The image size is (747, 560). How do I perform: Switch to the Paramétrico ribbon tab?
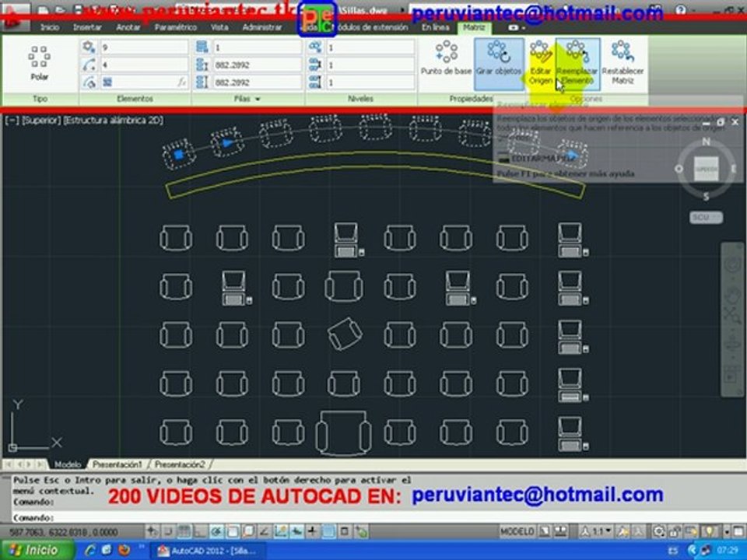[x=175, y=28]
